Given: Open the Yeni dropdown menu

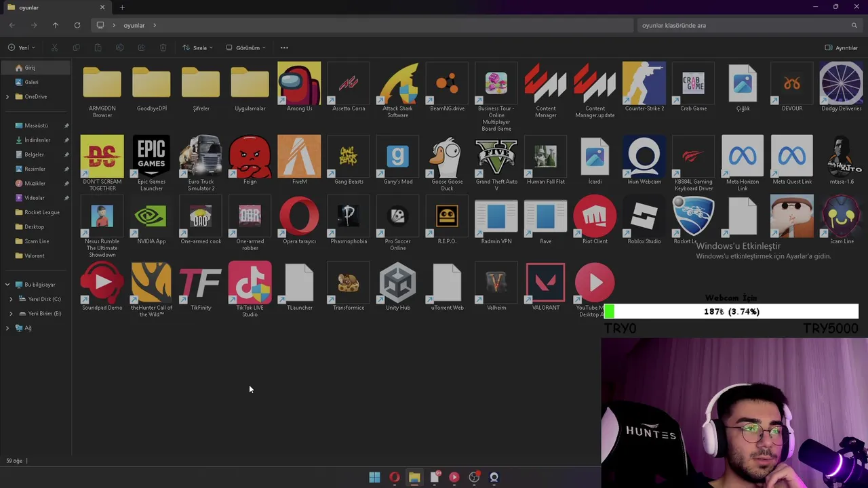Looking at the screenshot, I should click(x=21, y=47).
